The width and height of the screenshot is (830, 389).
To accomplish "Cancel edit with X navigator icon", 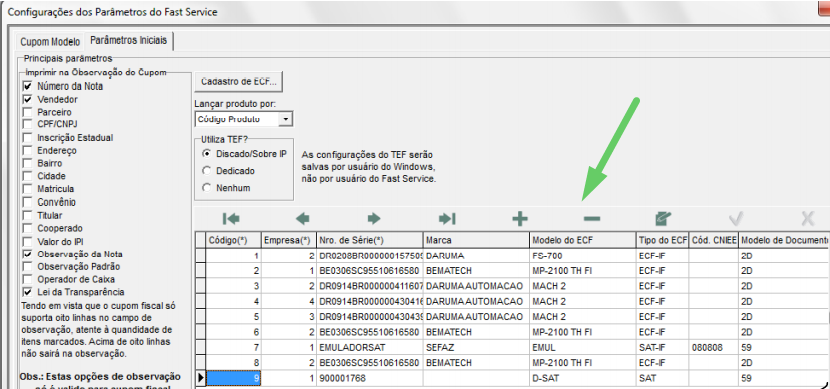I will click(808, 219).
